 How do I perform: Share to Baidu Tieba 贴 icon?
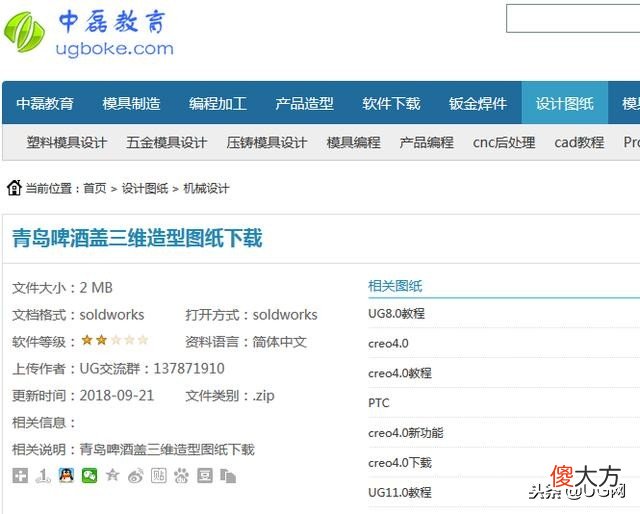(x=159, y=476)
